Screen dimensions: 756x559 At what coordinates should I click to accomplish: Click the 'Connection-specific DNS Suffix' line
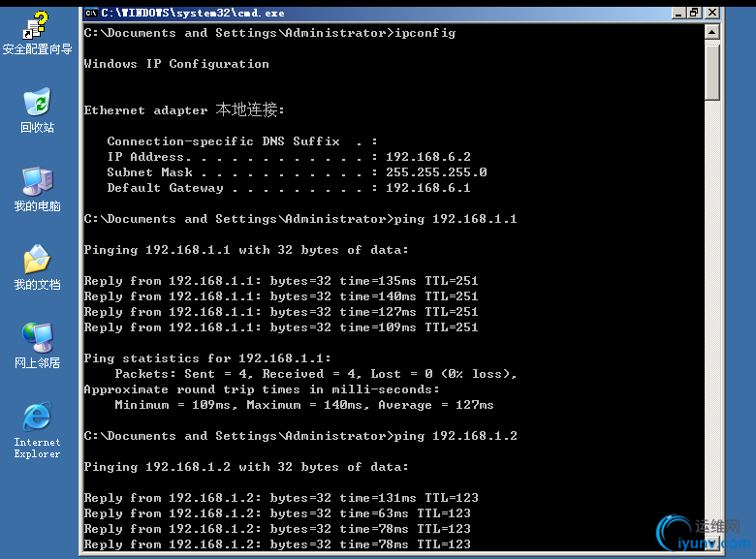click(242, 141)
